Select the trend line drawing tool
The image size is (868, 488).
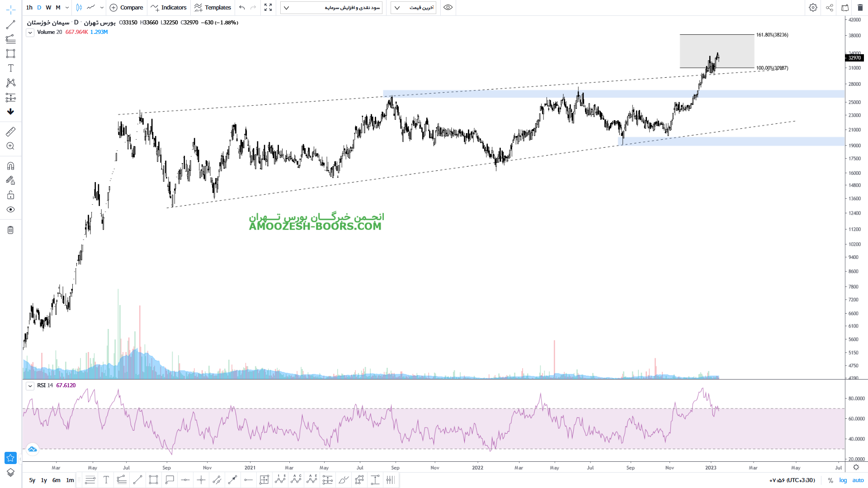tap(10, 25)
